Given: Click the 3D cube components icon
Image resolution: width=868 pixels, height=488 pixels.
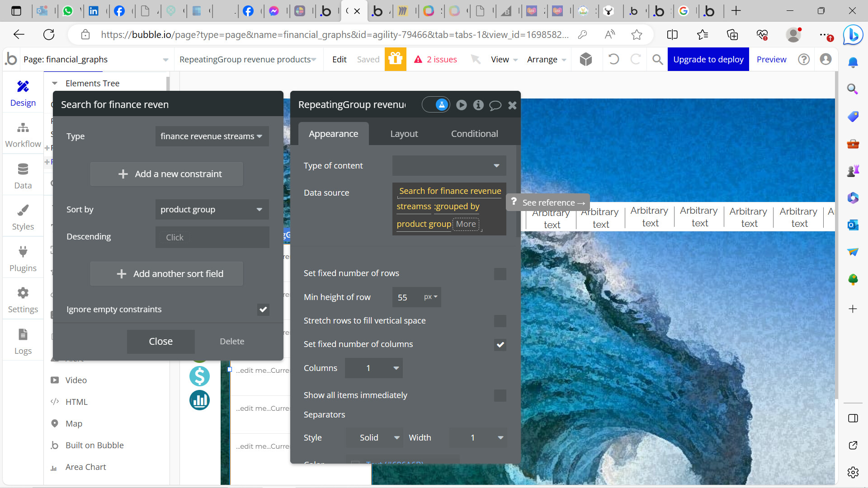Looking at the screenshot, I should click(586, 59).
